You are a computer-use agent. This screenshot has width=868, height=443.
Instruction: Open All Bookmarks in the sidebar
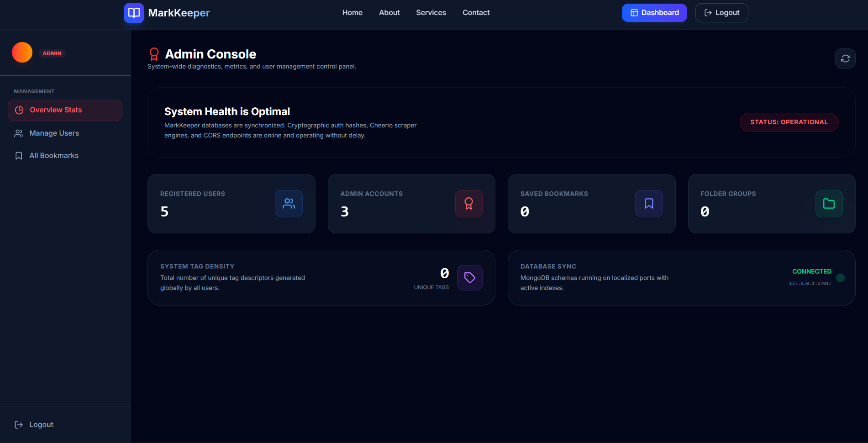65,156
